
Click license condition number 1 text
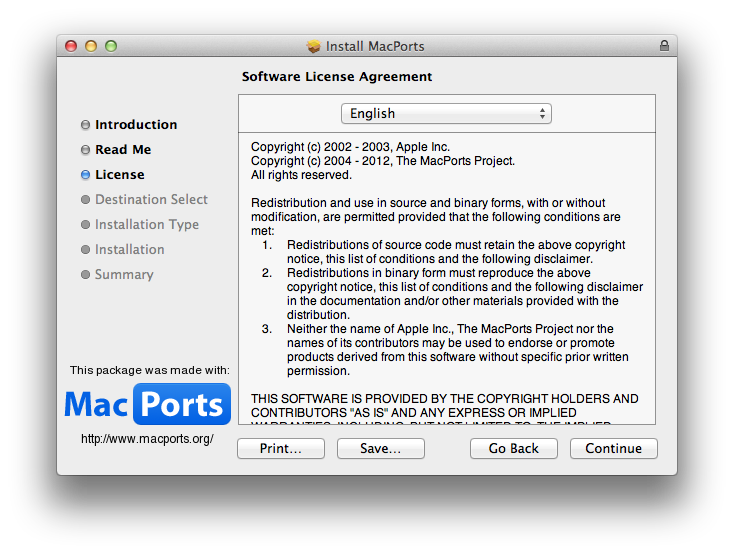pyautogui.click(x=456, y=251)
